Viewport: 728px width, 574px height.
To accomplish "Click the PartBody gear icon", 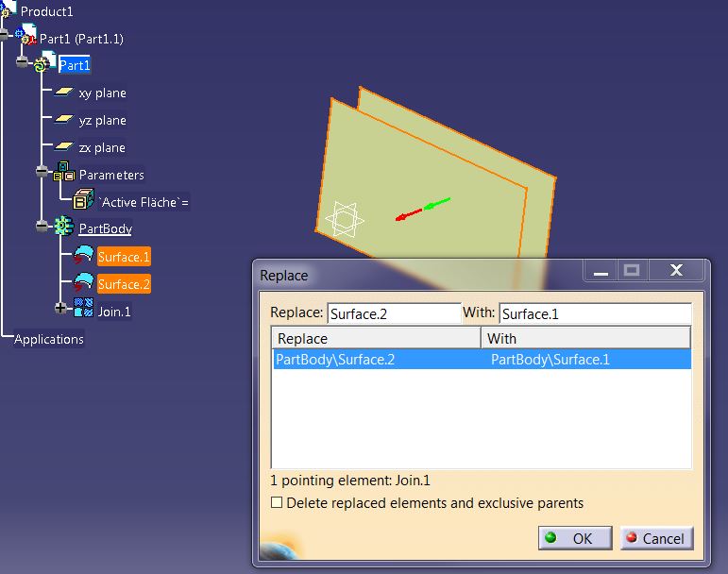I will [63, 226].
